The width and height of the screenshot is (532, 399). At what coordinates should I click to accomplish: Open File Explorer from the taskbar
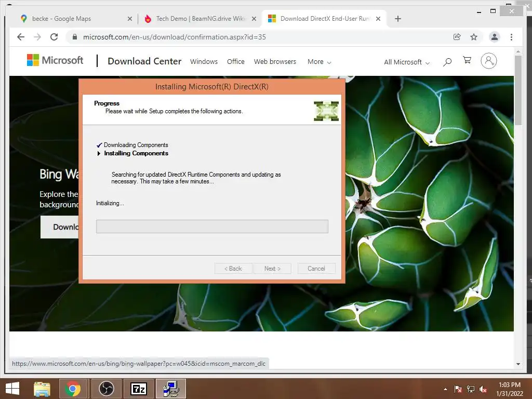(42, 389)
